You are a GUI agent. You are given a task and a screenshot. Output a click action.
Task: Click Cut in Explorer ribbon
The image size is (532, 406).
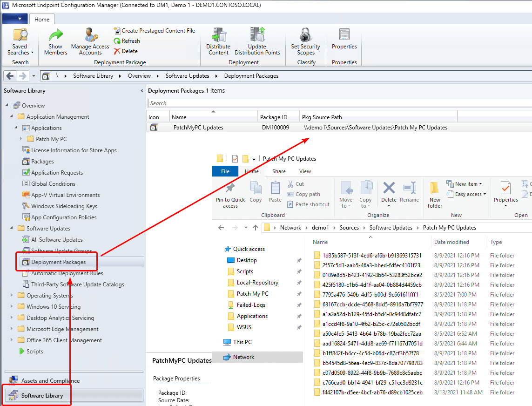(296, 184)
